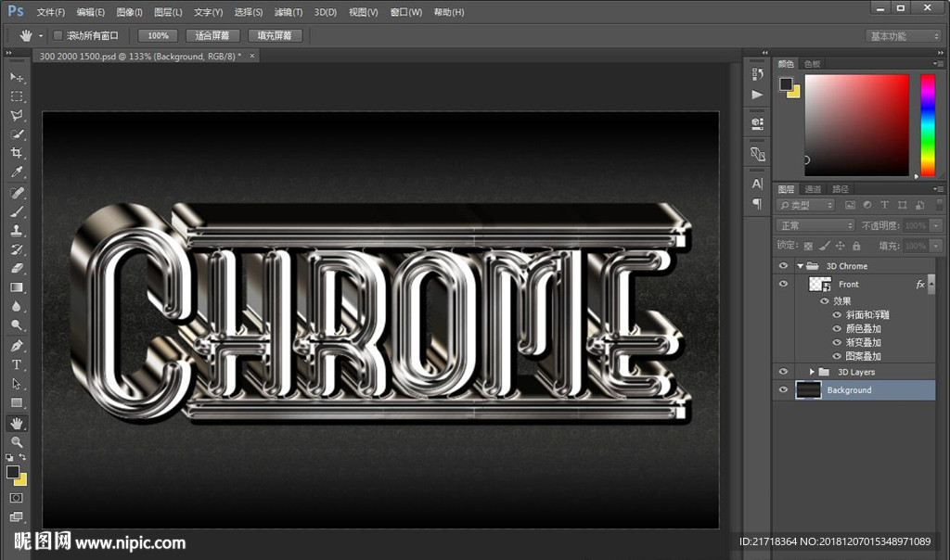Click the 100% zoom button
Viewport: 950px width, 560px height.
pos(158,36)
